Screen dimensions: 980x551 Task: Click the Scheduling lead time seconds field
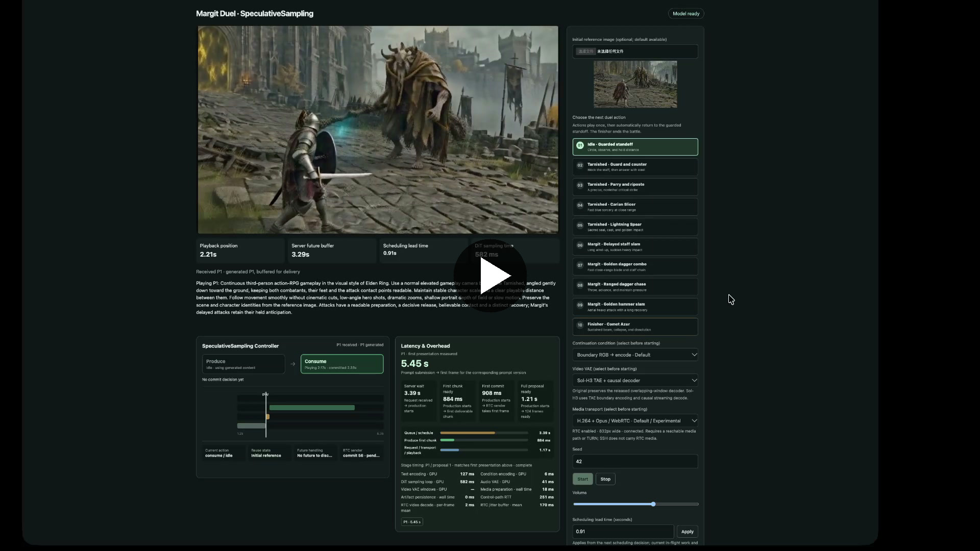(x=623, y=532)
